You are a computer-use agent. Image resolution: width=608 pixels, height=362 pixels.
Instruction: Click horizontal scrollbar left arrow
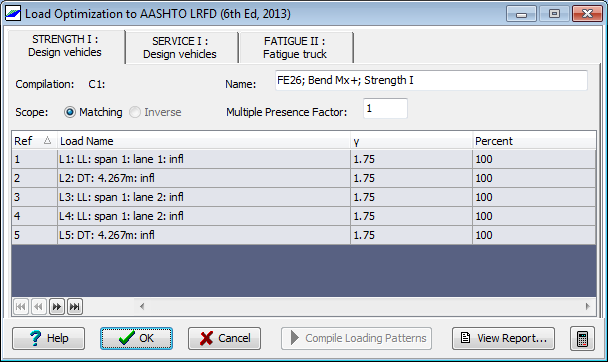(x=142, y=307)
